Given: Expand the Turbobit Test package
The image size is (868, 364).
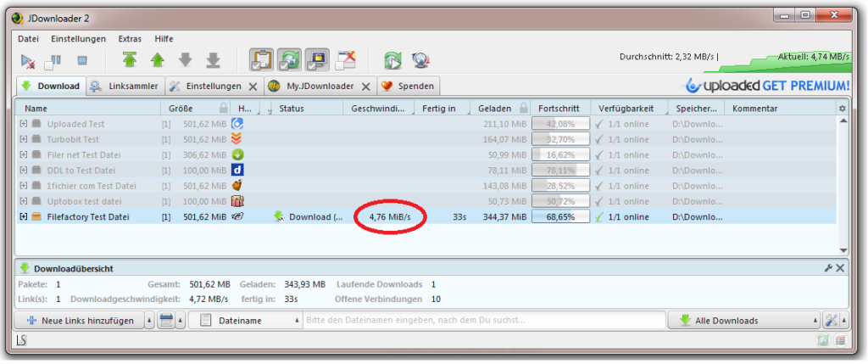Looking at the screenshot, I should click(x=23, y=139).
